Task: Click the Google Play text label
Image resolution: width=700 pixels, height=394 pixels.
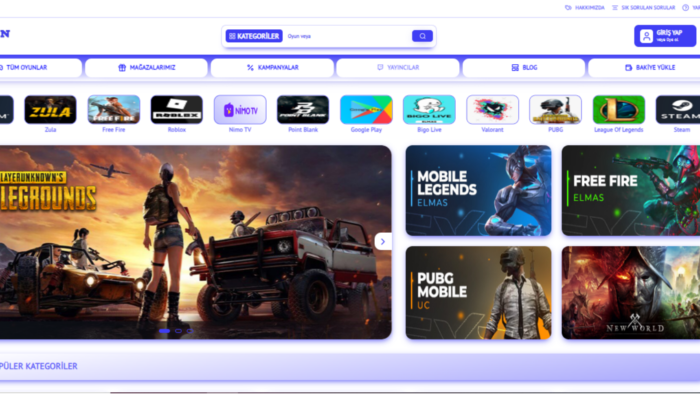Action: coord(366,130)
